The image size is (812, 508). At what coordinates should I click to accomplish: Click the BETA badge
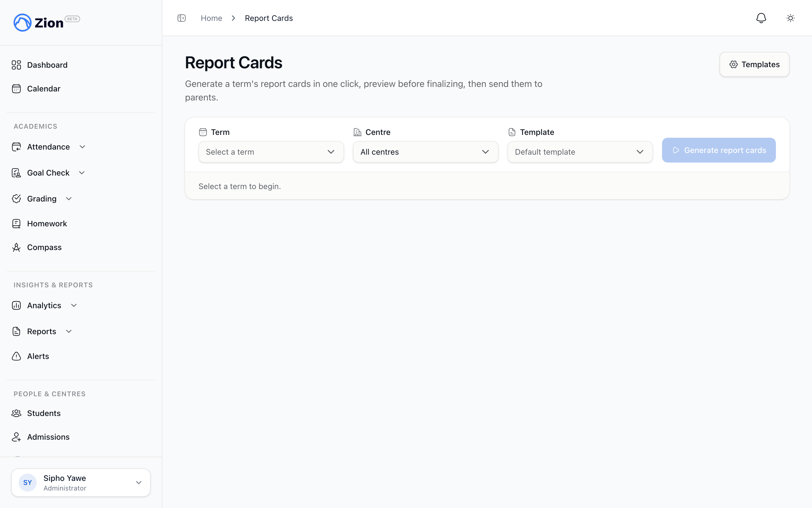tap(72, 19)
